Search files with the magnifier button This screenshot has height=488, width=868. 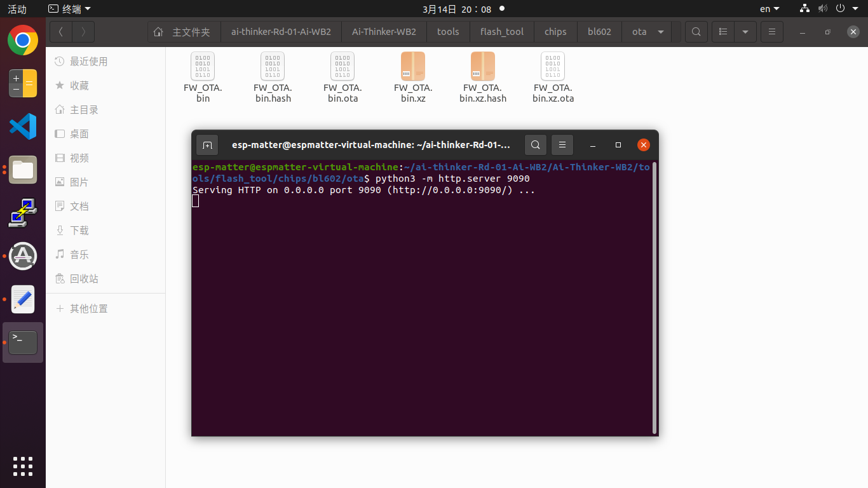point(696,32)
